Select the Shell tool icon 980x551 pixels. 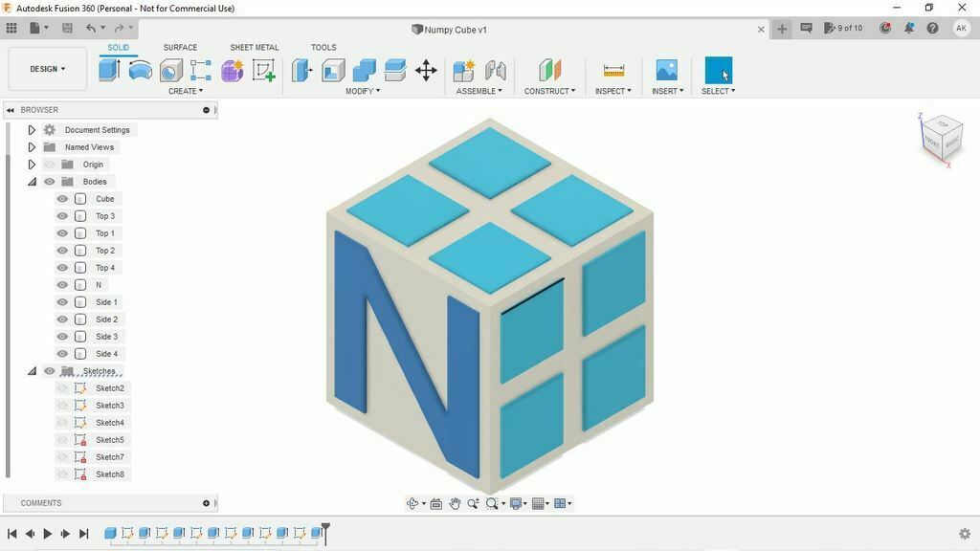pyautogui.click(x=333, y=71)
